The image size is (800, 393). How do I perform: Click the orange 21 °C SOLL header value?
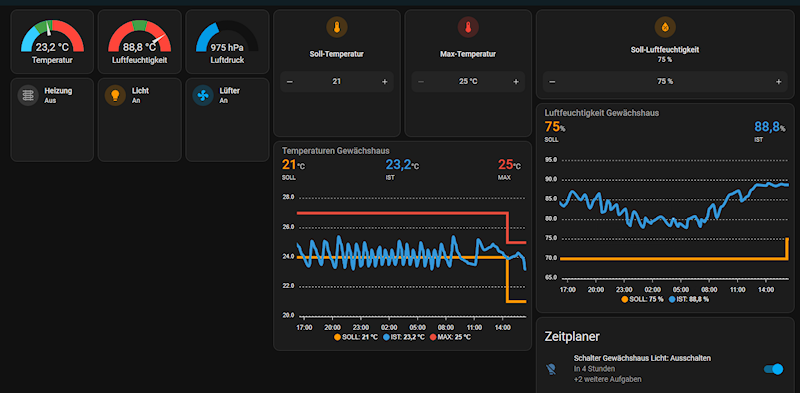pos(293,165)
